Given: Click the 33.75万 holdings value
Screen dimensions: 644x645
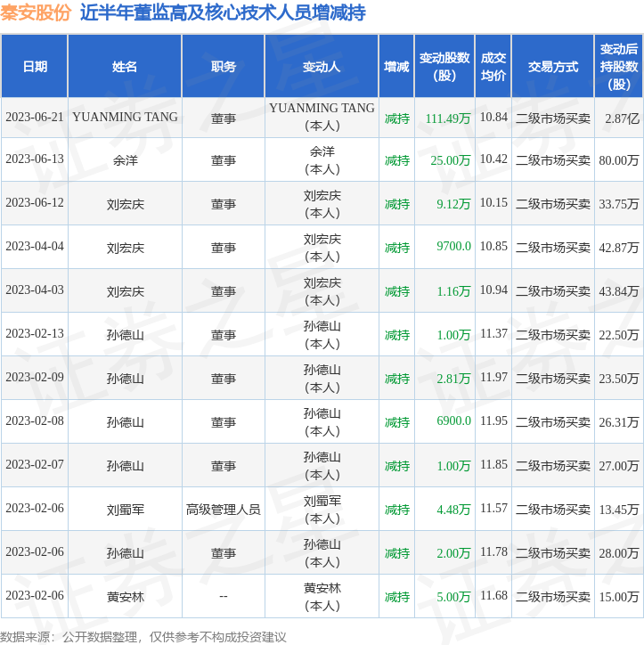Looking at the screenshot, I should (x=619, y=204).
